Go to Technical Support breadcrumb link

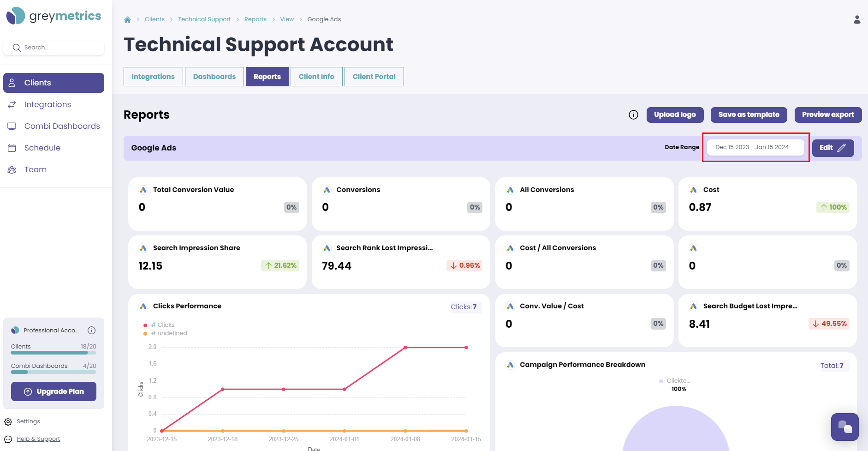click(204, 19)
